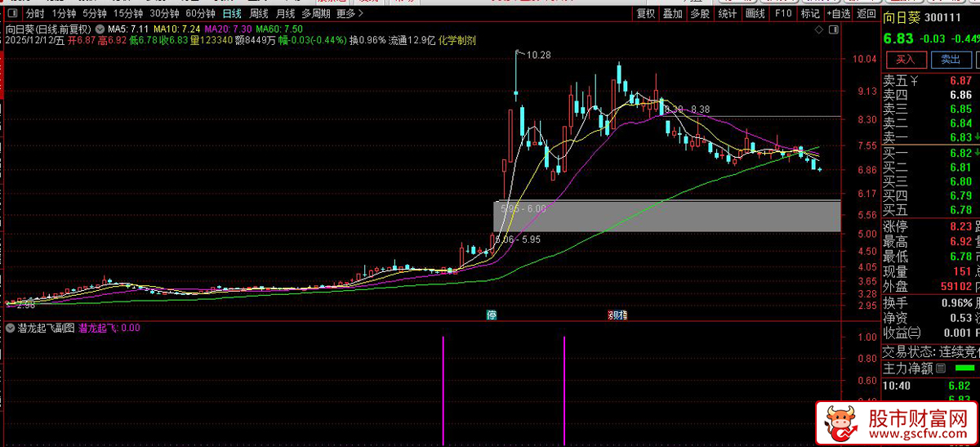
Task: Click the 标记 mark button
Action: tap(810, 13)
